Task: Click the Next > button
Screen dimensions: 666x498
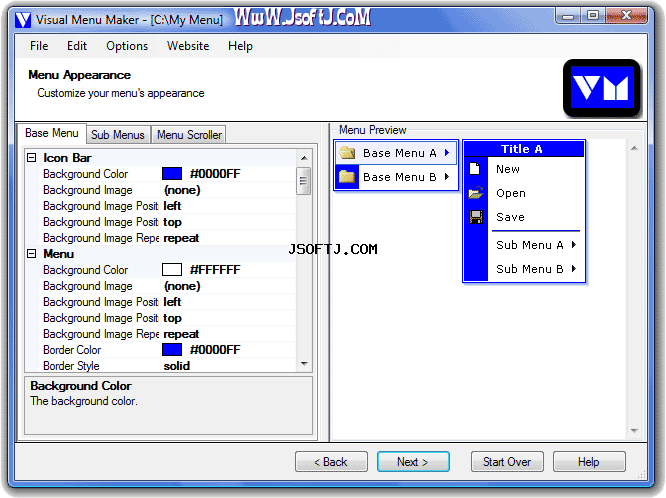Action: [x=413, y=462]
